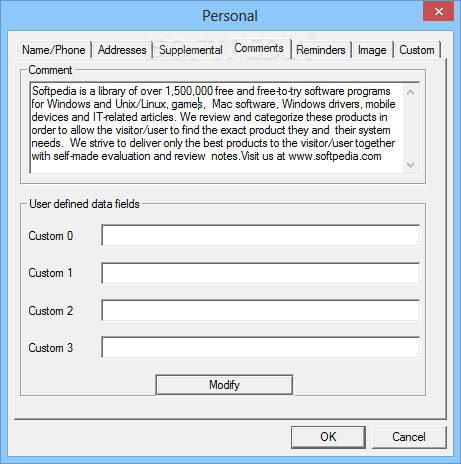Go to the Reminders tab
The image size is (461, 464).
tap(321, 50)
